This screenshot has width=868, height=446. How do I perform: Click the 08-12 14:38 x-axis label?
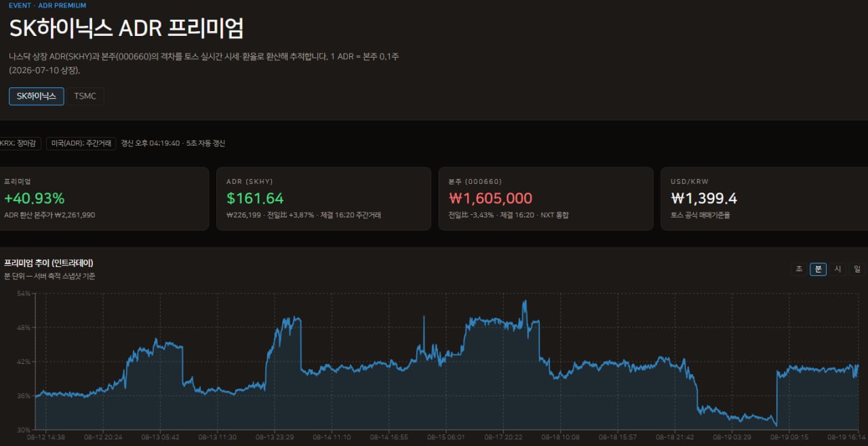45,437
